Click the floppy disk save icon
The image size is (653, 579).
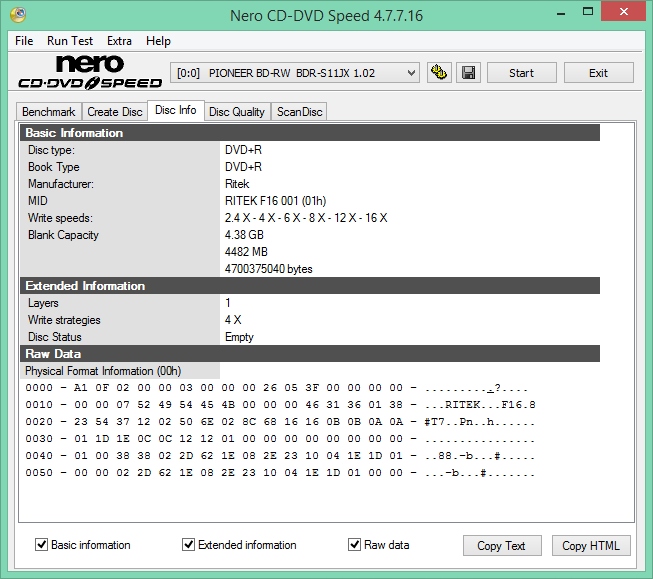click(469, 73)
